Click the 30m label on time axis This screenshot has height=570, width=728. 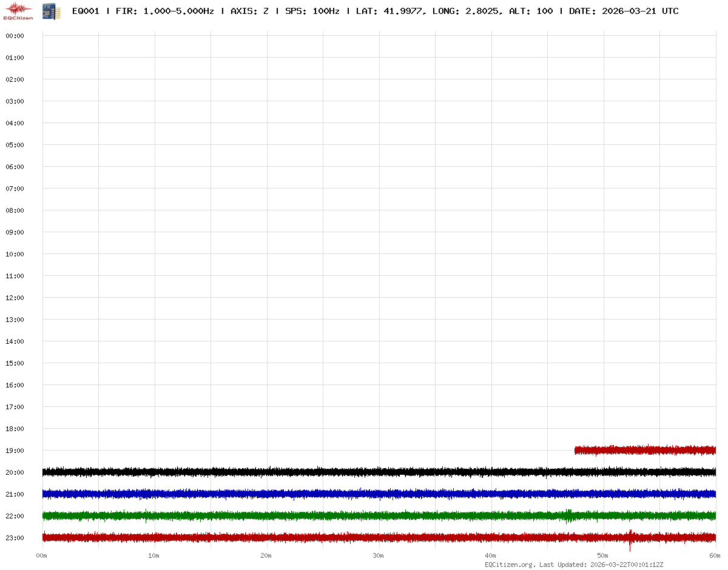click(x=379, y=555)
